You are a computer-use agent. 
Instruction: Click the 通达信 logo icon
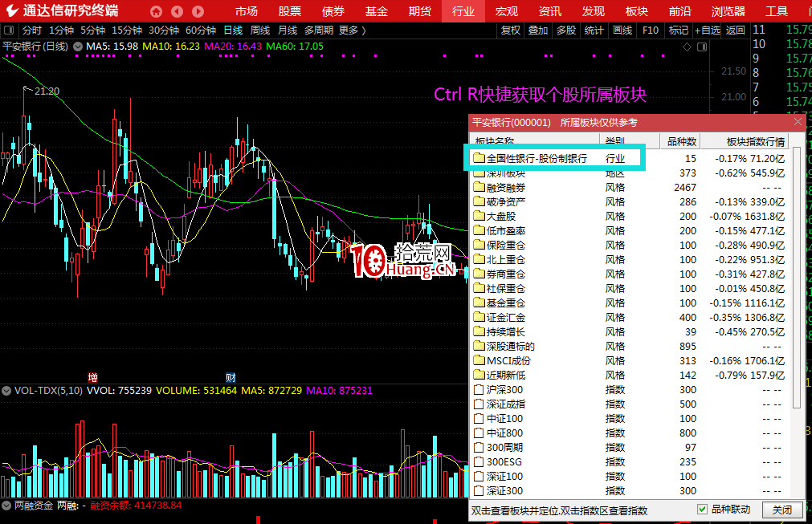coord(12,10)
